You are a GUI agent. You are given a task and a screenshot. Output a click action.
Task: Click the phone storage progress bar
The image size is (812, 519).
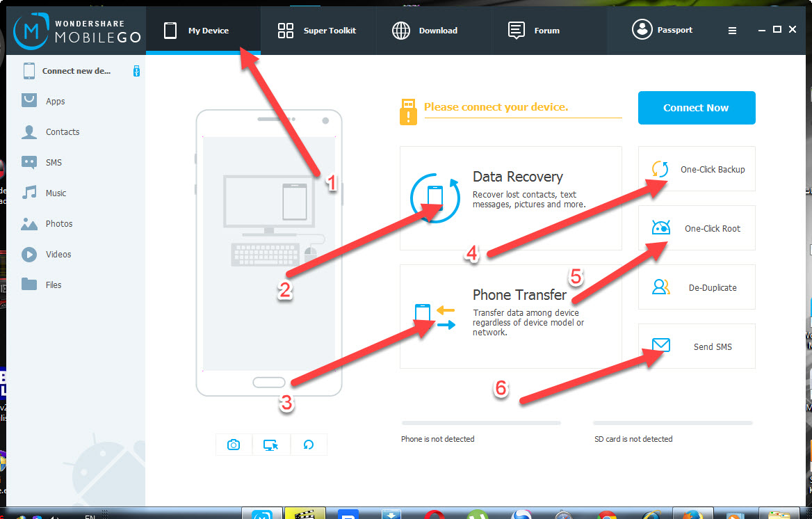(481, 423)
